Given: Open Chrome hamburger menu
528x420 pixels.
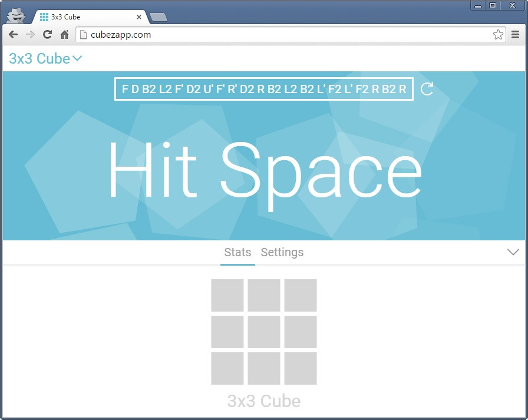Looking at the screenshot, I should tap(516, 35).
